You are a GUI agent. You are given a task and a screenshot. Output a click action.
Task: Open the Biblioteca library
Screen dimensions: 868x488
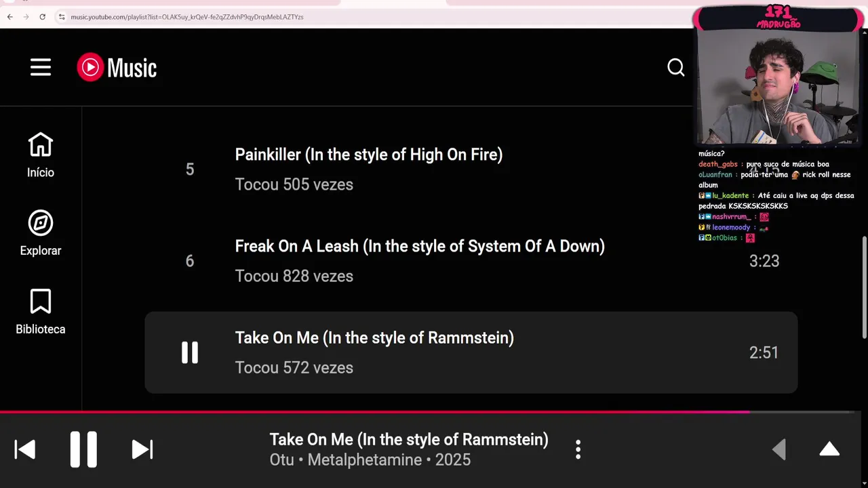(x=41, y=311)
